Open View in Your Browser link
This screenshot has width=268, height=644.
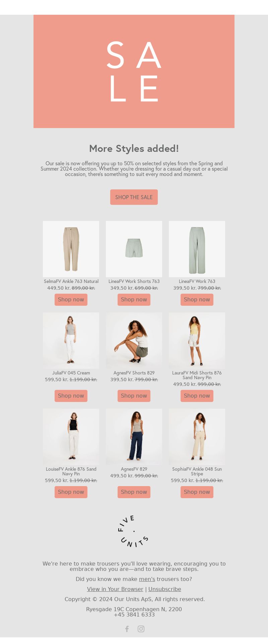point(115,589)
